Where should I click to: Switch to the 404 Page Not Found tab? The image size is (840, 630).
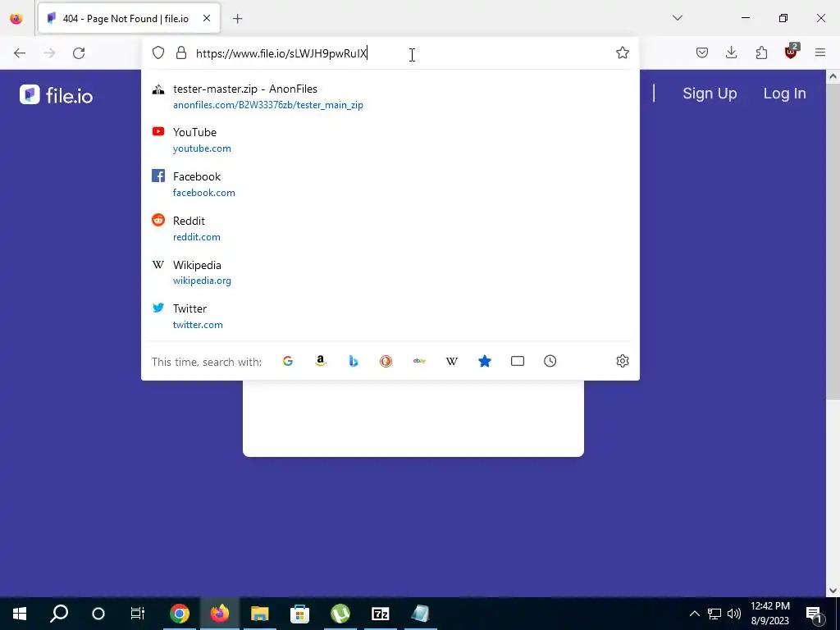click(129, 19)
